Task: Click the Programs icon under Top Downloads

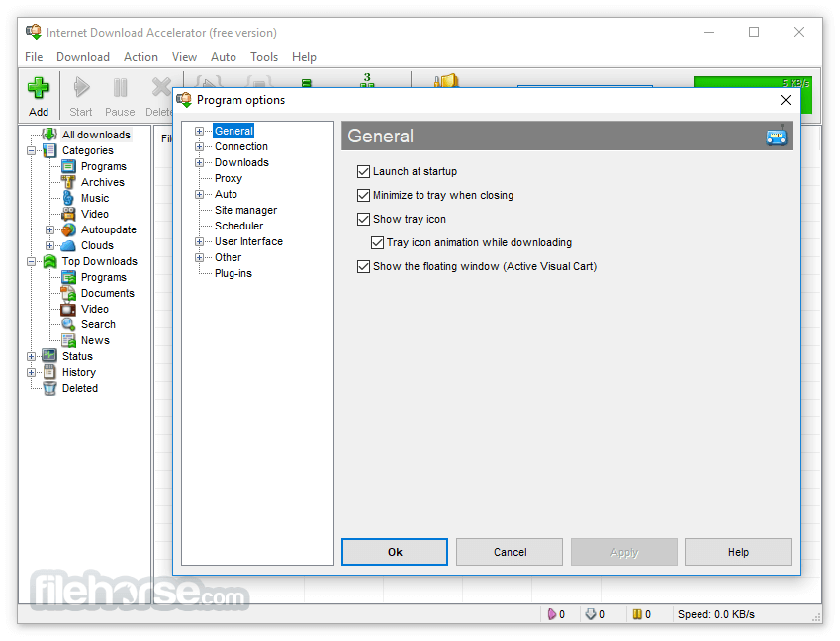Action: 68,277
